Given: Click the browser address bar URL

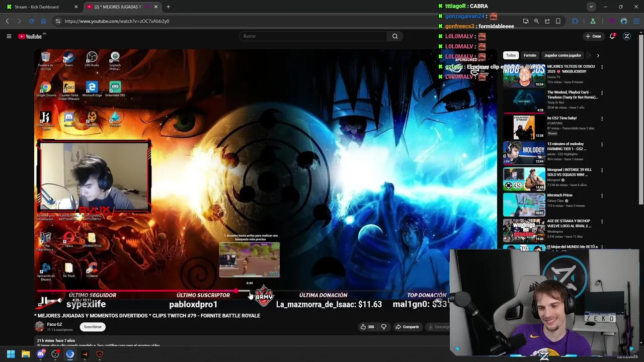Looking at the screenshot, I should [117, 21].
